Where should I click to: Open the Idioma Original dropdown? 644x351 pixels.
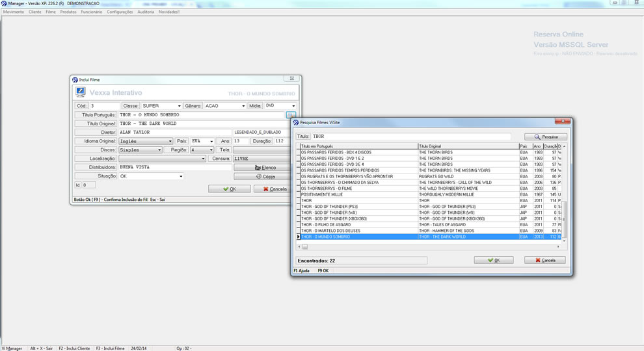tap(170, 141)
